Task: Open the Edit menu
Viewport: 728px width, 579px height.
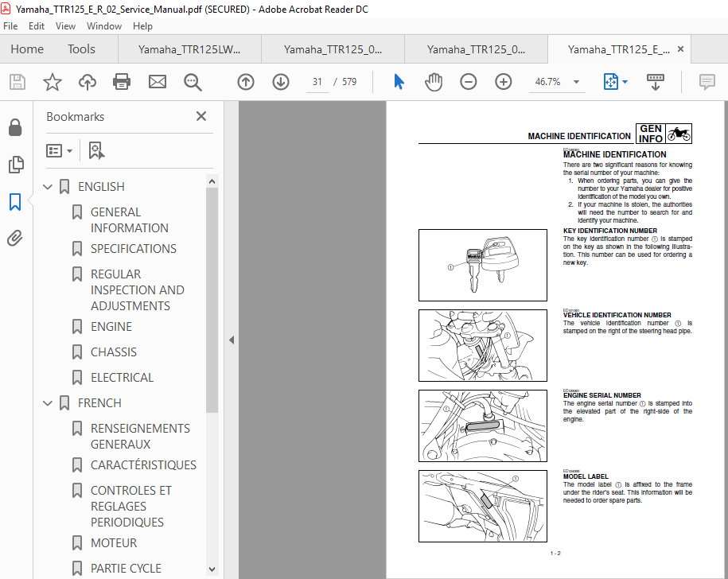Action: [x=37, y=26]
